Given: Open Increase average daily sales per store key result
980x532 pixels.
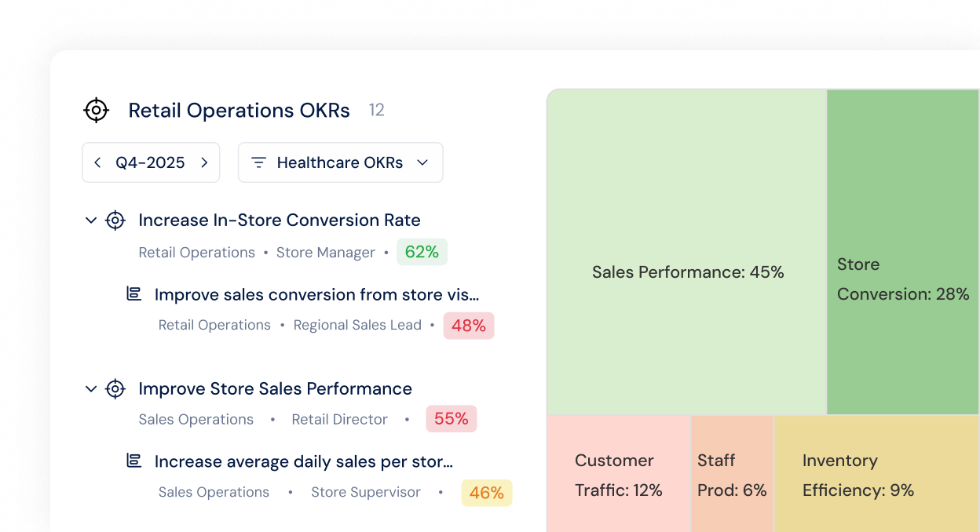Looking at the screenshot, I should 304,462.
